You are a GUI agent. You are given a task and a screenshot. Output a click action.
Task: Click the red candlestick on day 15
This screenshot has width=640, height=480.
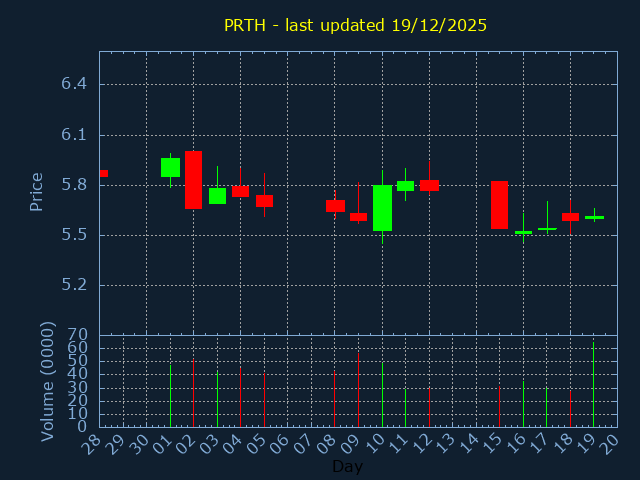point(499,205)
